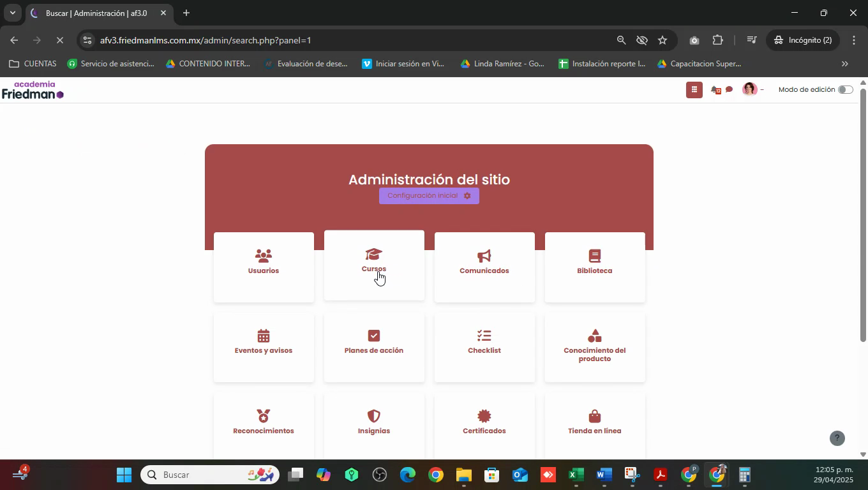Click the taskbar Buscar search box
Screen dimensions: 868x490
click(x=210, y=475)
